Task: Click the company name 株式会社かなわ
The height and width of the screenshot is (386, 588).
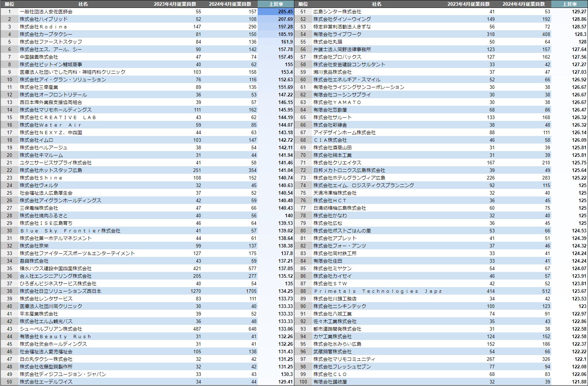Action: [330, 215]
